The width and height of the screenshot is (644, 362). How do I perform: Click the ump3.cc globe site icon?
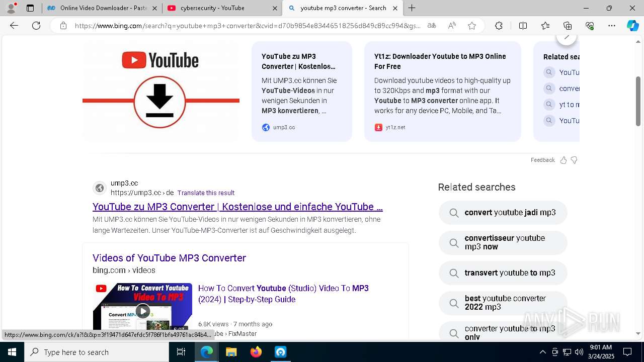click(x=100, y=188)
